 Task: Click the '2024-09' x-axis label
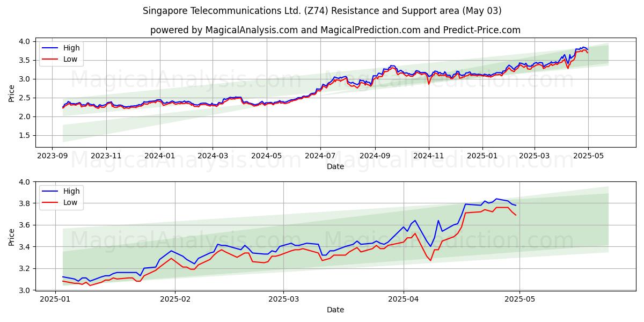pos(375,156)
